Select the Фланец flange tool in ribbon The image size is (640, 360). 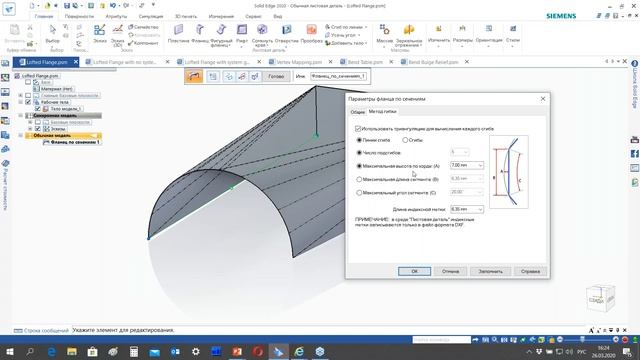coord(200,33)
